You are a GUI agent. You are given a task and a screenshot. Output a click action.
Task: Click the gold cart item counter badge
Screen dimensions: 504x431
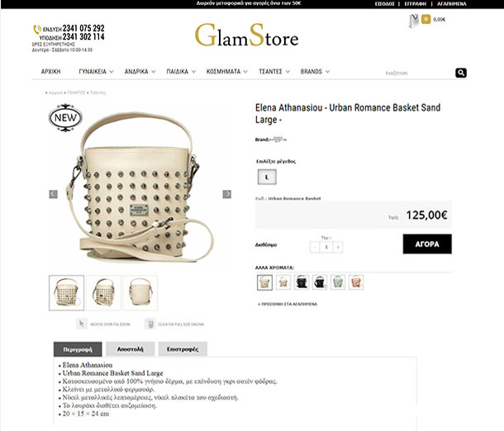click(x=426, y=19)
